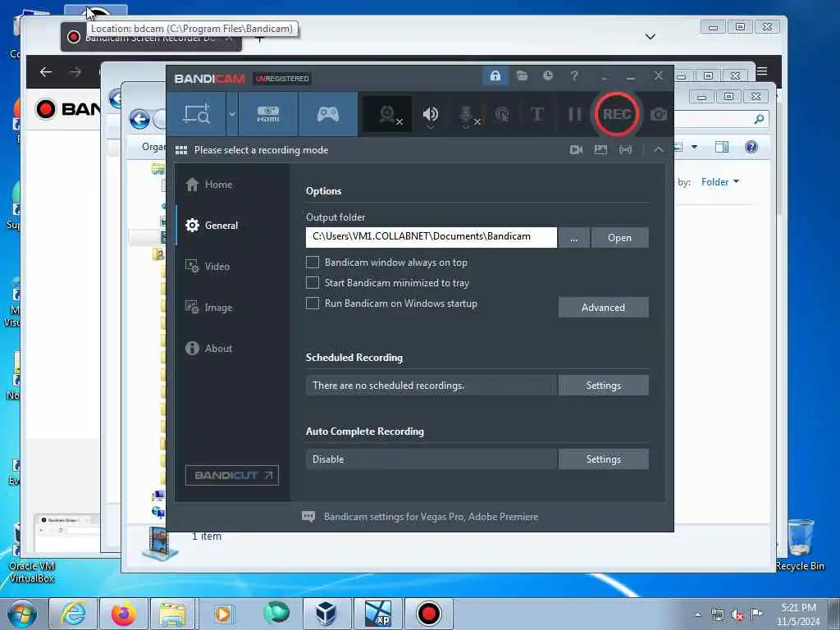840x630 pixels.
Task: Select game recording mode gamepad icon
Action: [328, 114]
